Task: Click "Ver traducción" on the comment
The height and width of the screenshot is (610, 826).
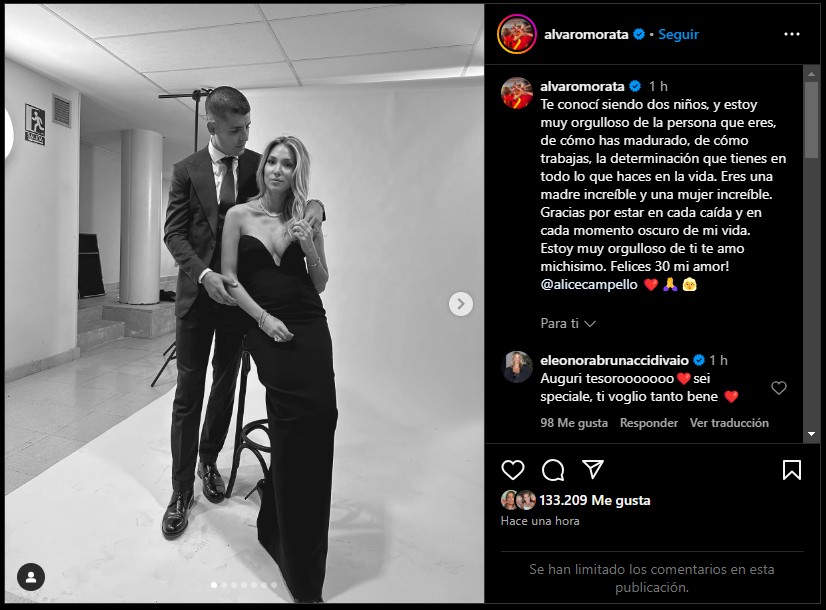Action: (729, 423)
